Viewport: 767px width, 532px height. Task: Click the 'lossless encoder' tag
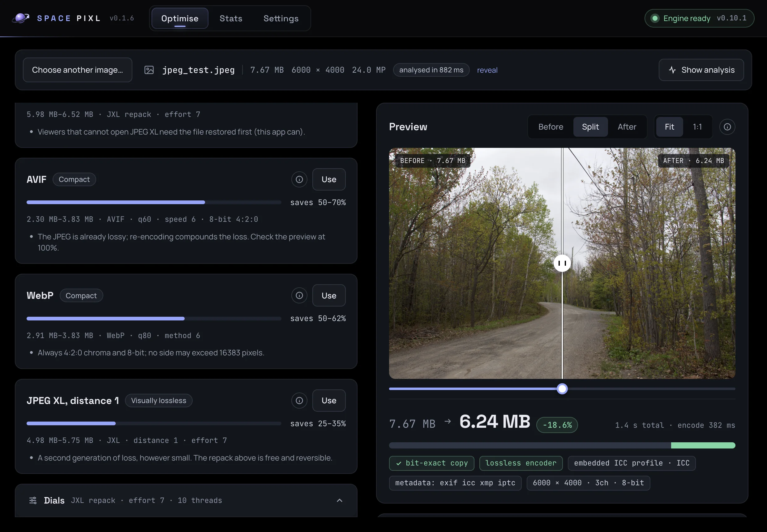[x=521, y=463]
